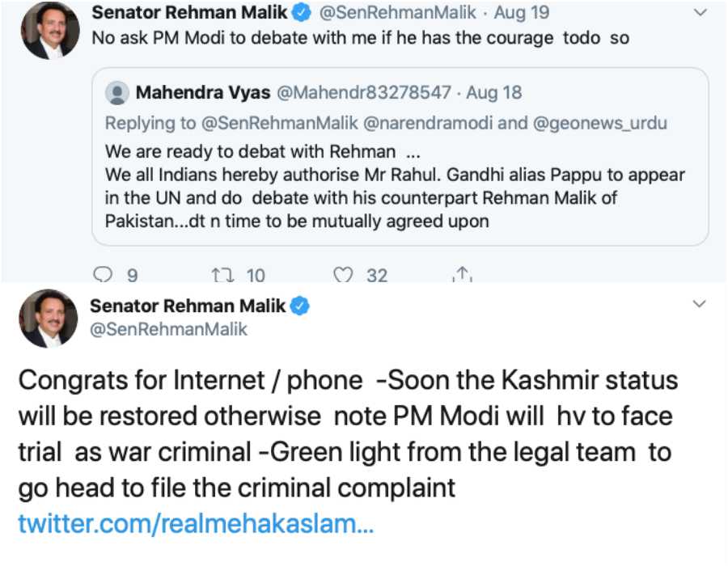Like the tweet with the heart icon

click(x=344, y=275)
